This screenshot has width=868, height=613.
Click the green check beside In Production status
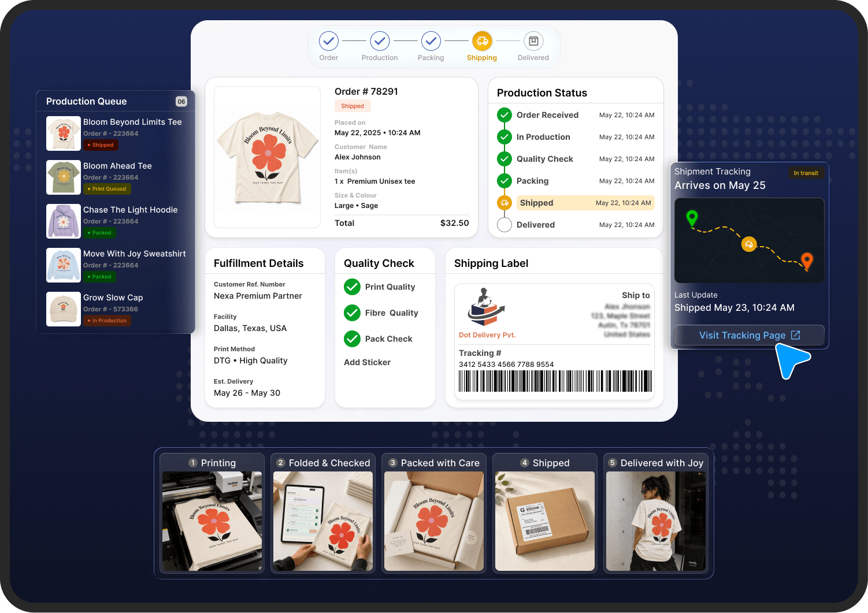coord(505,137)
